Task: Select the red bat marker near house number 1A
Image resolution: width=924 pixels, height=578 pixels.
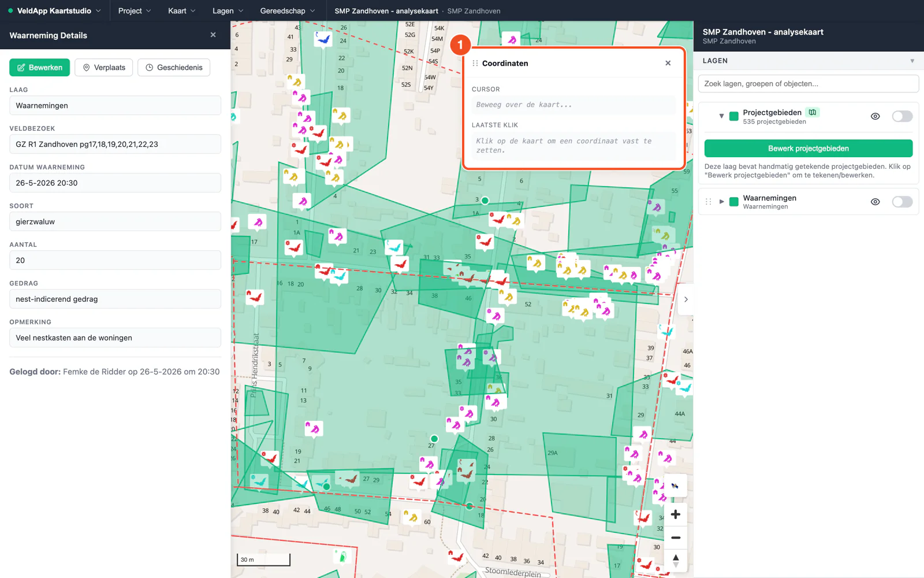Action: coord(294,248)
